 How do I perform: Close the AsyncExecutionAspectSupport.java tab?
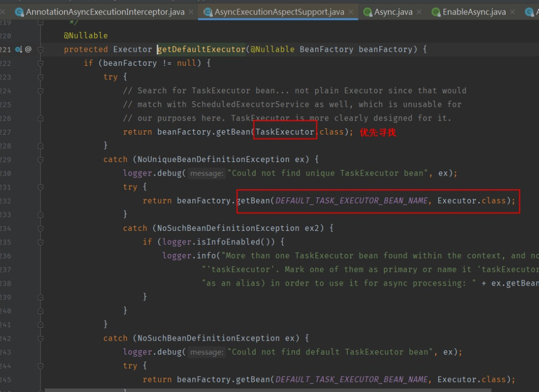[351, 11]
